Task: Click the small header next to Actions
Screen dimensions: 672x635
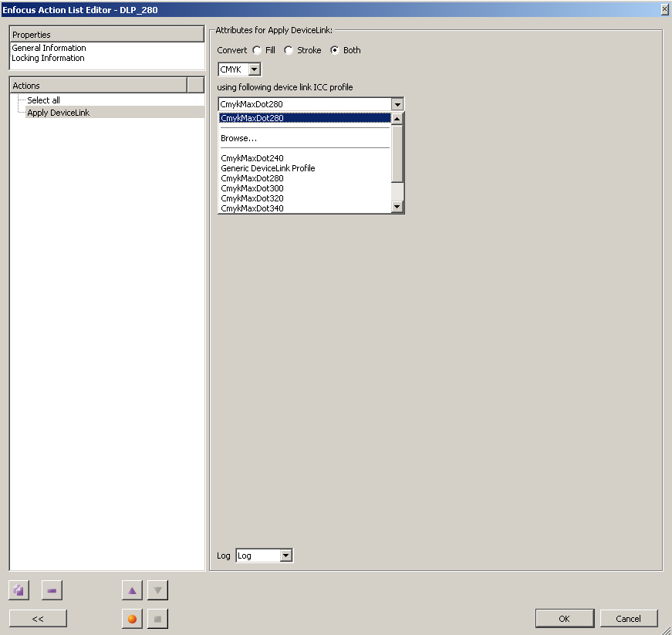Action: 195,86
